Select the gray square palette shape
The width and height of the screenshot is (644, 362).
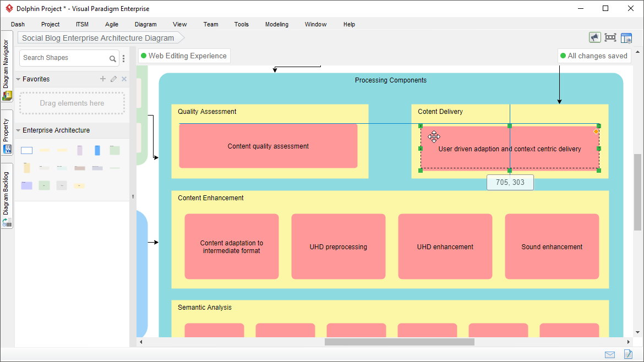point(62,185)
